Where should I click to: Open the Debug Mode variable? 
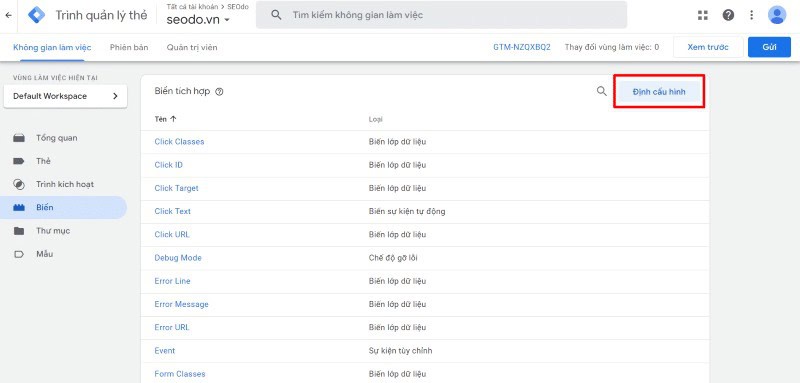pos(178,258)
